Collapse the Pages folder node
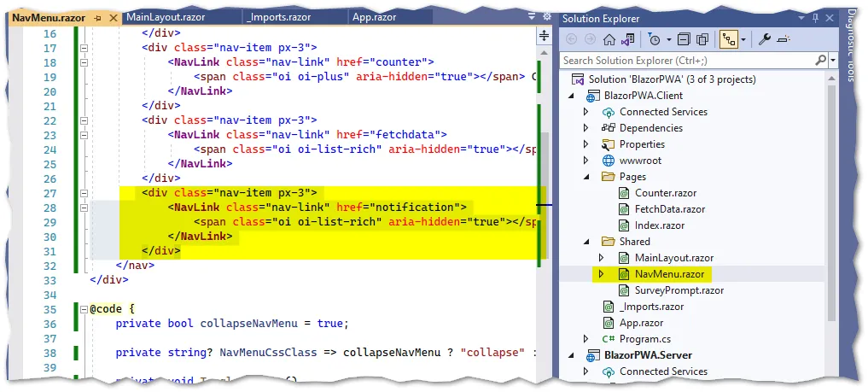 point(586,177)
